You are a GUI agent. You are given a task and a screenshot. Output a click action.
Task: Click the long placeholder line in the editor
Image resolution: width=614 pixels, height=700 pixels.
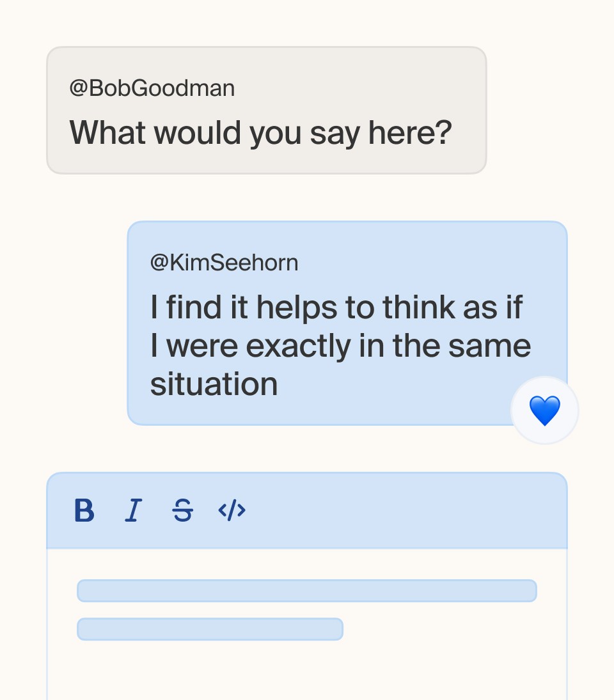tap(307, 591)
